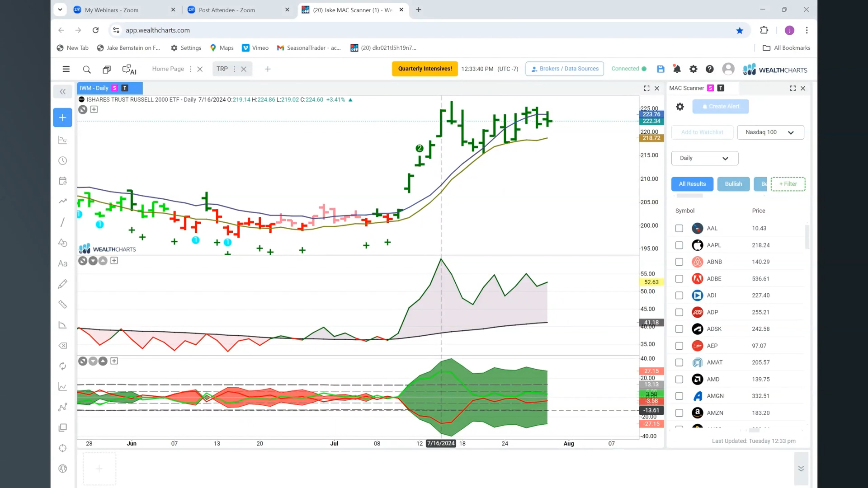Open the hamburger main menu
The image size is (868, 488).
pyautogui.click(x=66, y=69)
